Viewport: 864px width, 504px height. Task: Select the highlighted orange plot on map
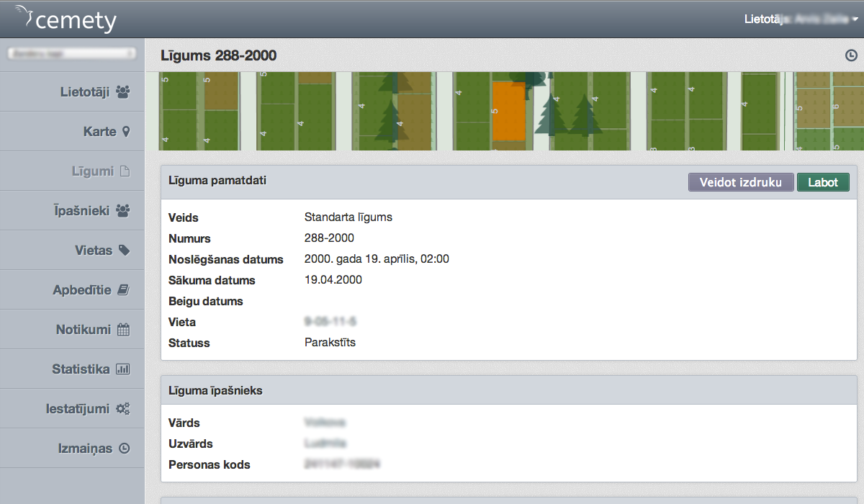pos(508,111)
